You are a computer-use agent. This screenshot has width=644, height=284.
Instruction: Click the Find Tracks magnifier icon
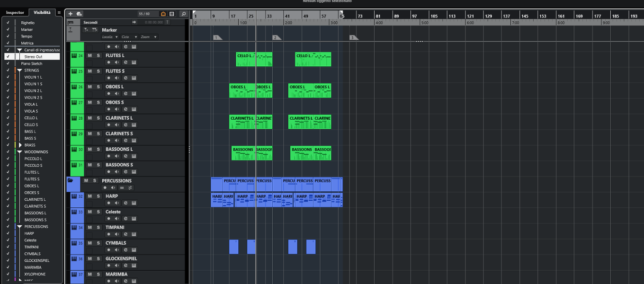184,14
